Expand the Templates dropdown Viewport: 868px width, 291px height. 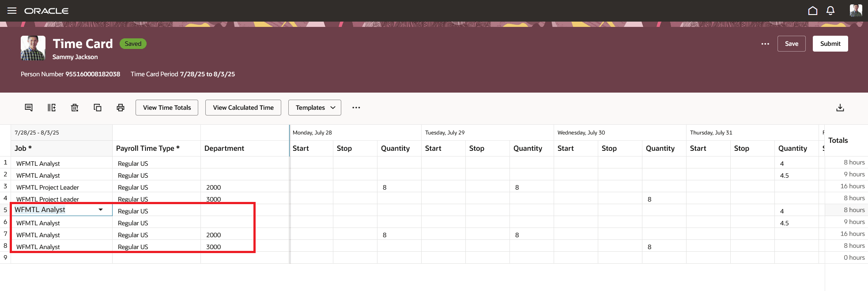point(315,108)
